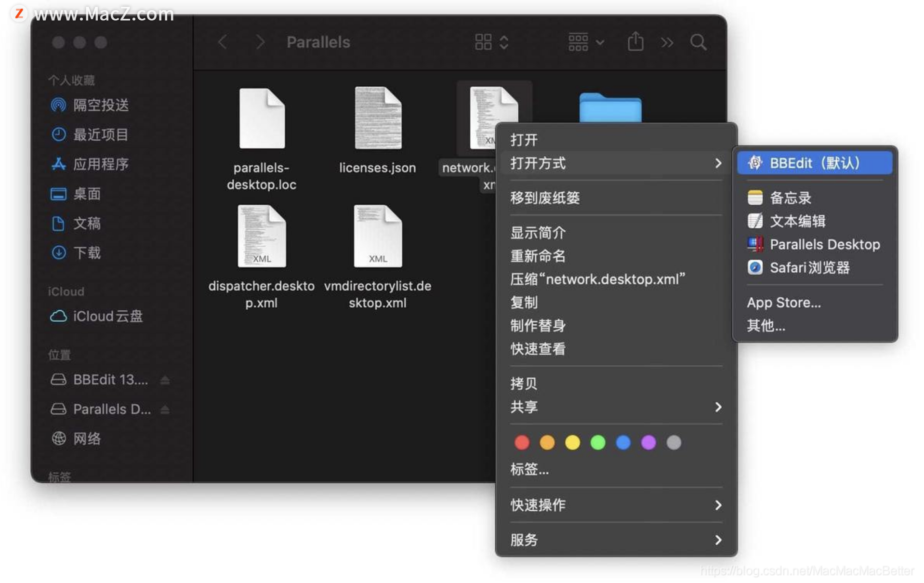Go forward with the Finder forward arrow
The width and height of the screenshot is (924, 583).
click(x=260, y=42)
